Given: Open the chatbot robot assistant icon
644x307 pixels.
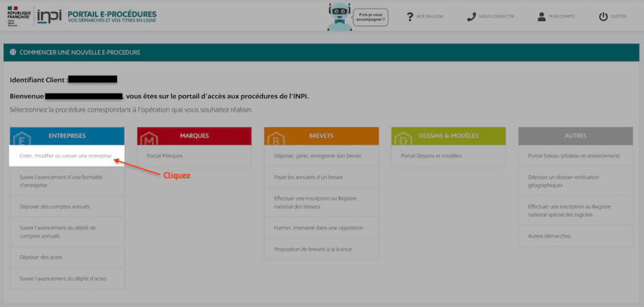Looking at the screenshot, I should 339,16.
